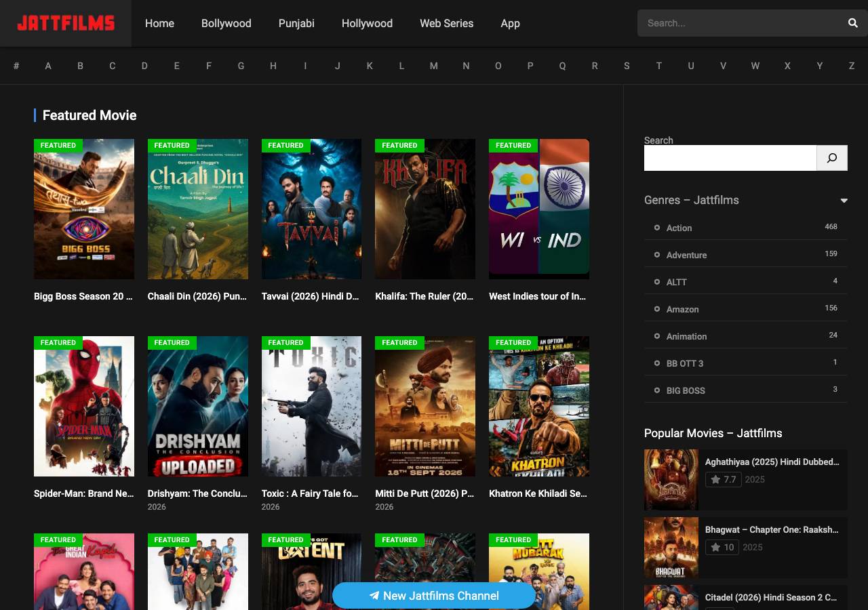Click the header search magnifier icon

[852, 23]
